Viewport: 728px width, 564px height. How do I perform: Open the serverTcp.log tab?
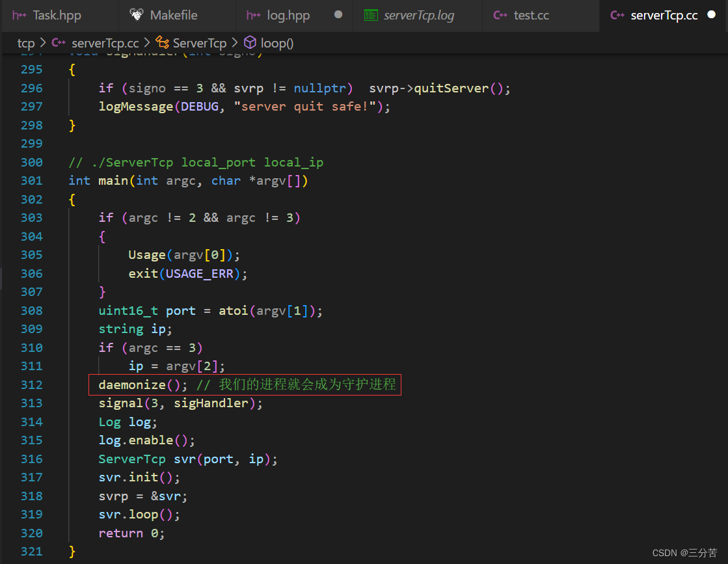[418, 16]
